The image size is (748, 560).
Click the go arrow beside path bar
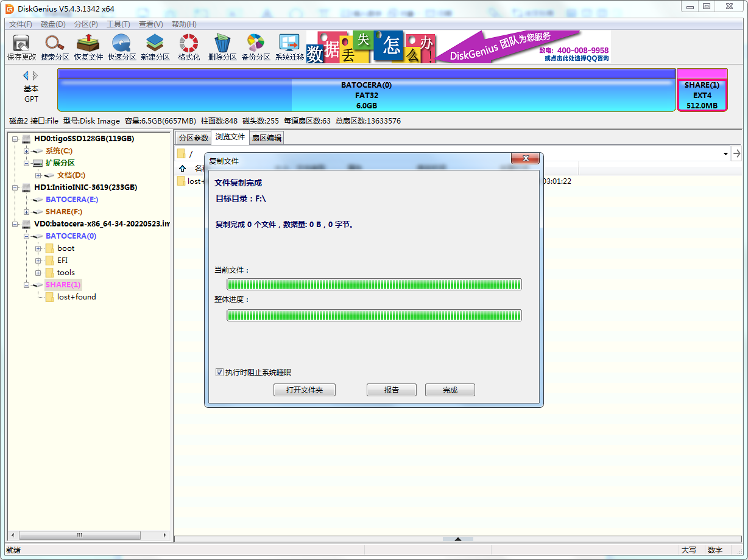point(737,153)
